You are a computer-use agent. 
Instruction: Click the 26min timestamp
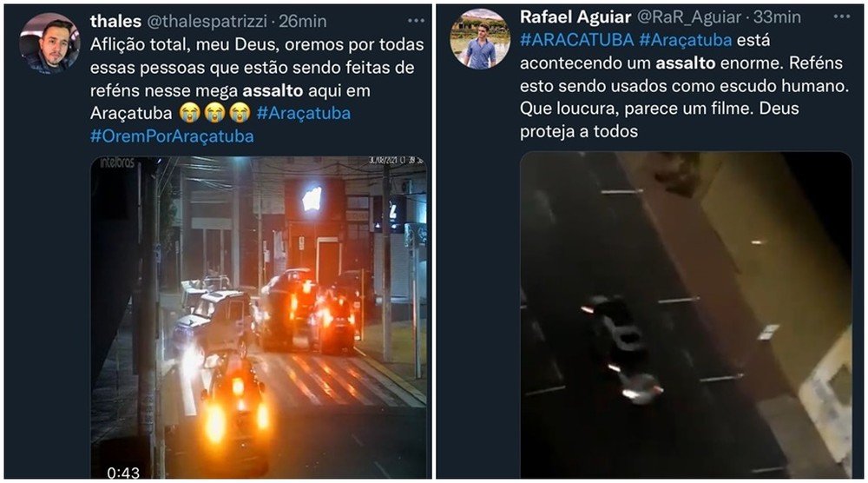pos(303,21)
